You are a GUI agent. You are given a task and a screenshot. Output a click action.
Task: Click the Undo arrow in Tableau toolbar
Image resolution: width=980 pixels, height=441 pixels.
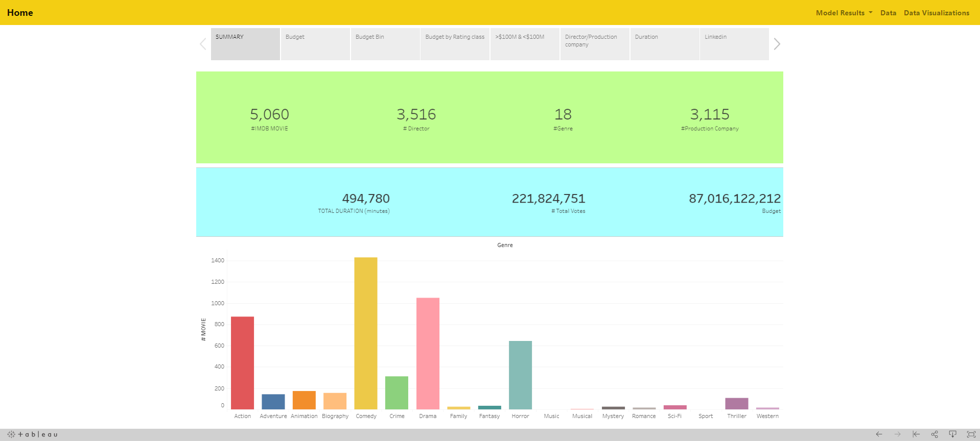tap(879, 434)
